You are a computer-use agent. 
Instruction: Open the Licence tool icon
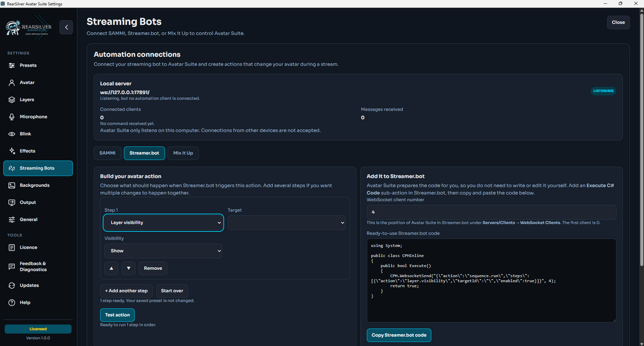(x=12, y=248)
